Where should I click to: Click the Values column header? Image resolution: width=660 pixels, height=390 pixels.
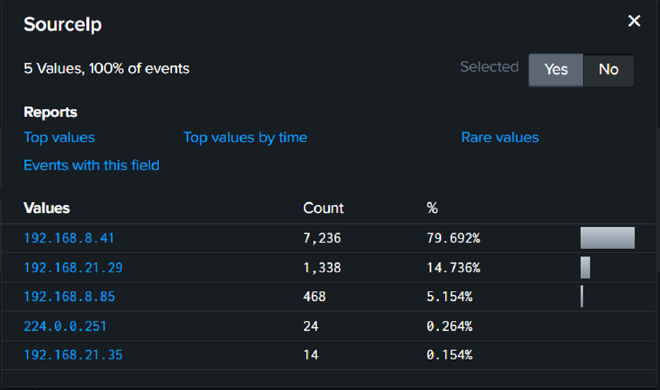point(47,208)
